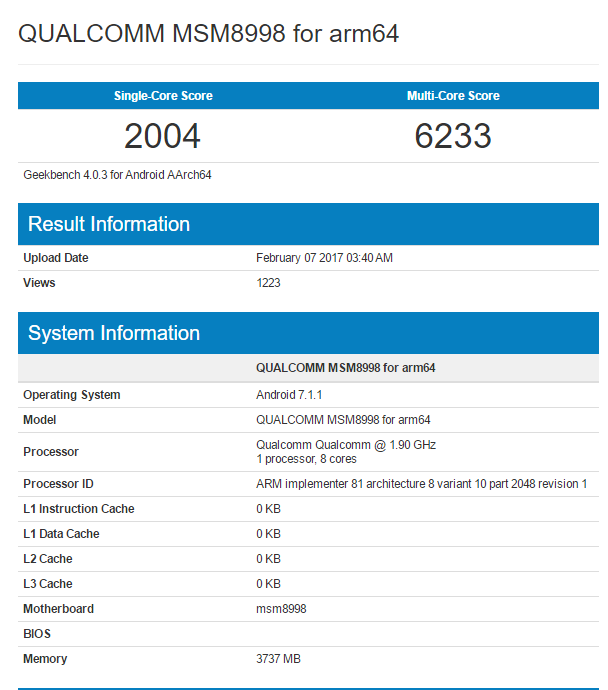Screen dimensions: 608x690
Task: Select the single-core score value 2004
Action: 162,136
